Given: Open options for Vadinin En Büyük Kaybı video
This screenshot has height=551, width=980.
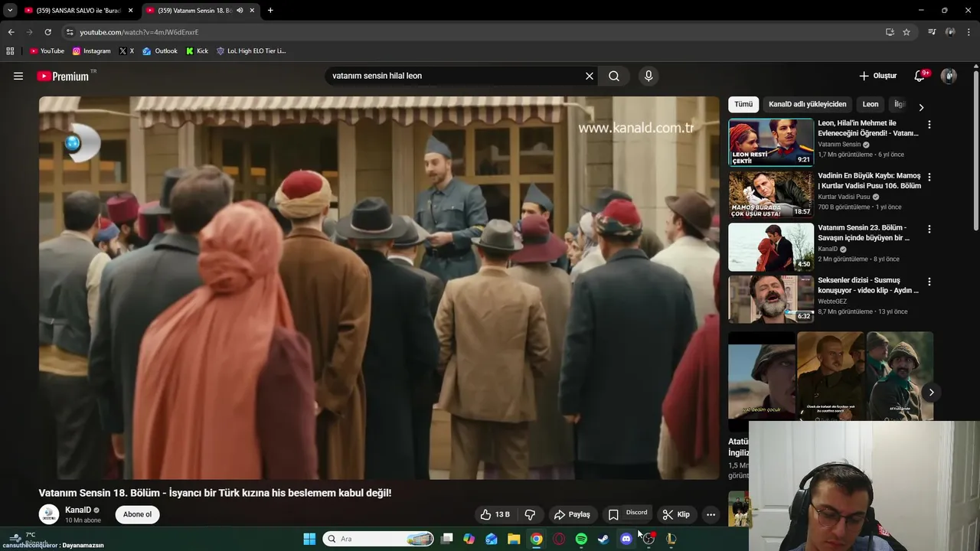Looking at the screenshot, I should 929,177.
